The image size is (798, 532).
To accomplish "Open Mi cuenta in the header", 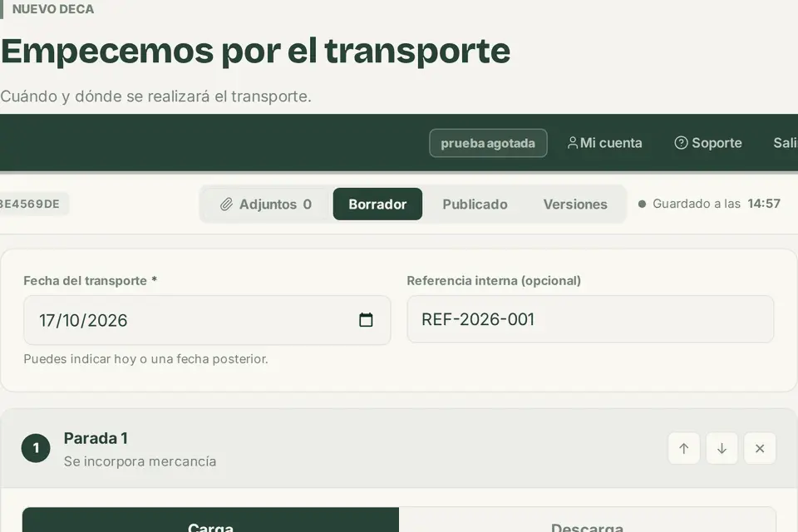I will click(604, 143).
